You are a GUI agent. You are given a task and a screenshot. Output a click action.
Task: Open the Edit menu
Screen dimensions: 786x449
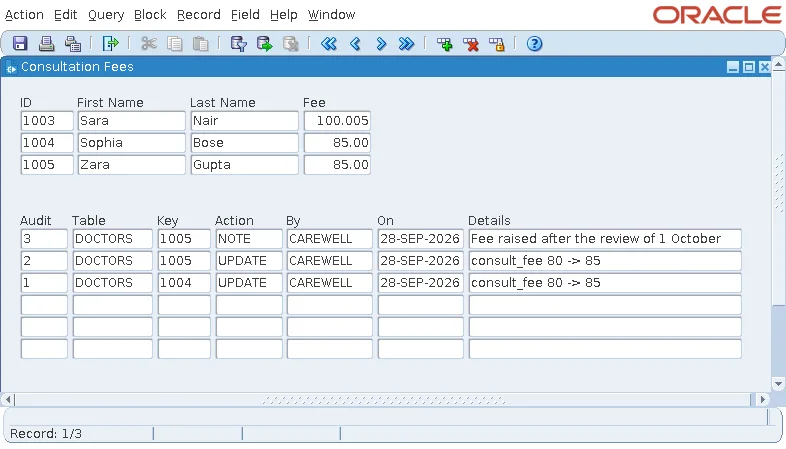66,15
